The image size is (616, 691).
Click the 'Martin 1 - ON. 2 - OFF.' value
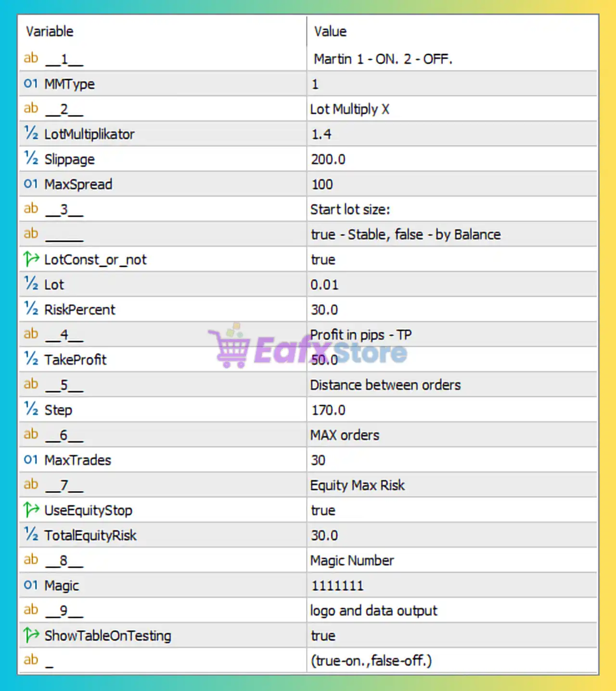[383, 59]
